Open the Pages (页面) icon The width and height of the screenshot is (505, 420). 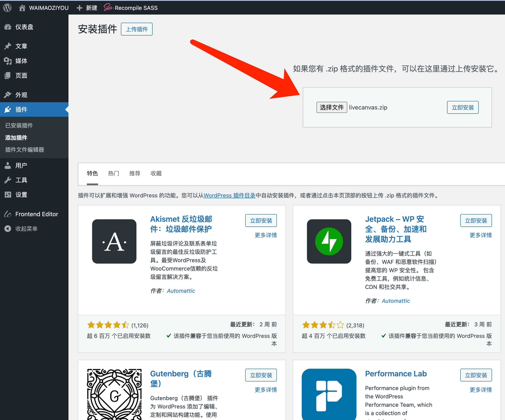click(x=8, y=75)
